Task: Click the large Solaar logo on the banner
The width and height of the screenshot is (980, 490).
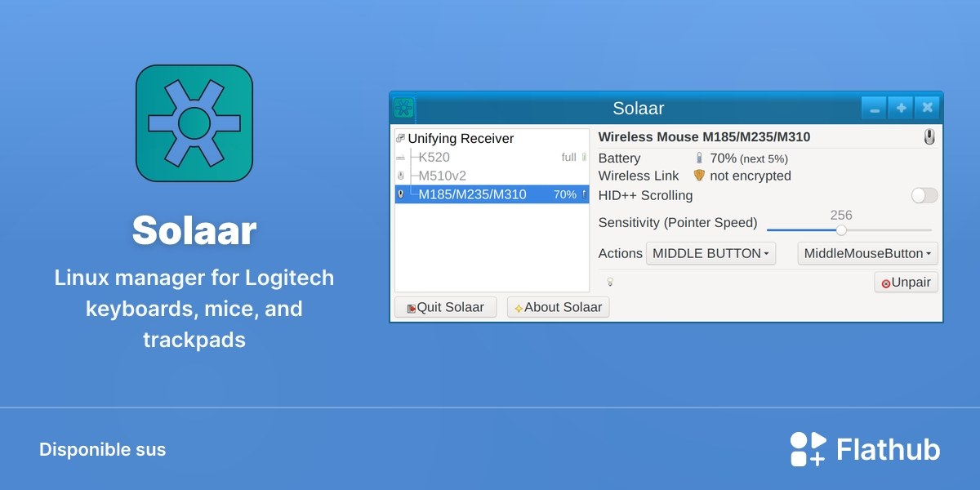Action: pos(194,123)
